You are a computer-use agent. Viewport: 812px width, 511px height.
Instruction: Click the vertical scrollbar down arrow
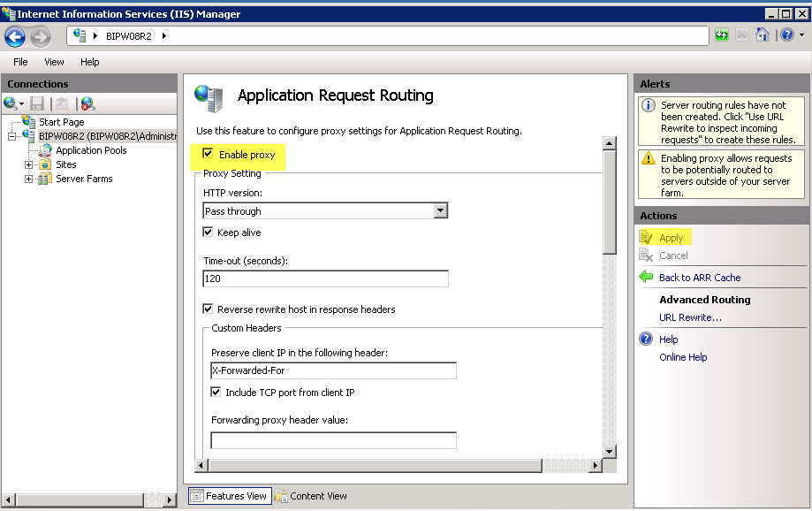point(609,452)
